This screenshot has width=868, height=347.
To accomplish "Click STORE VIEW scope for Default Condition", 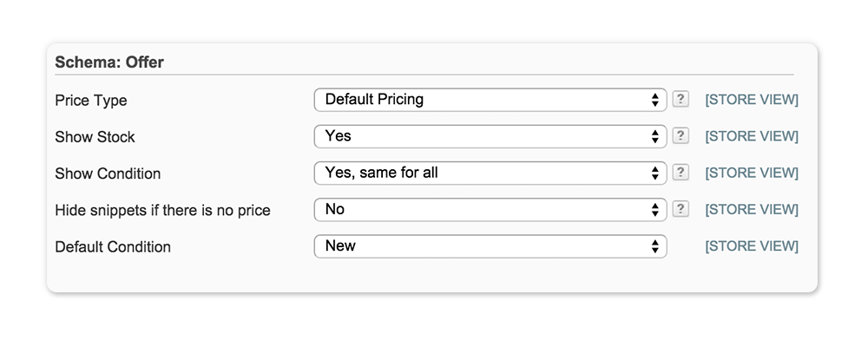I will click(752, 246).
